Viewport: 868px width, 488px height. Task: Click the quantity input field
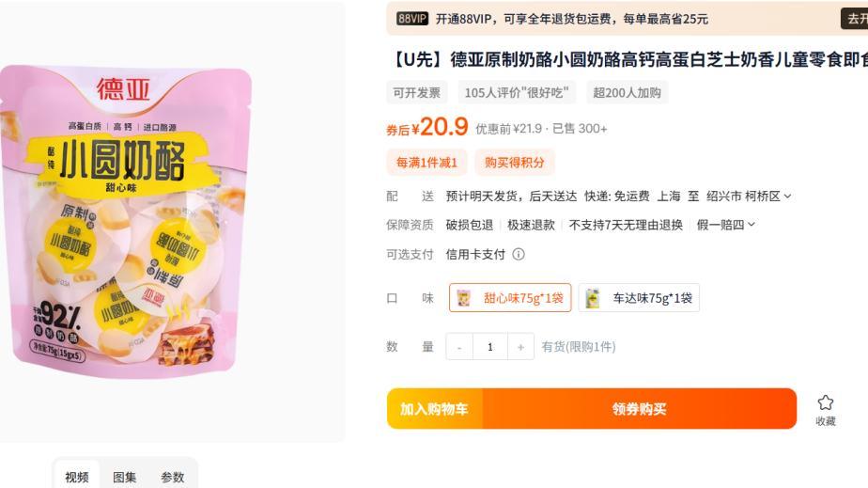tap(490, 347)
